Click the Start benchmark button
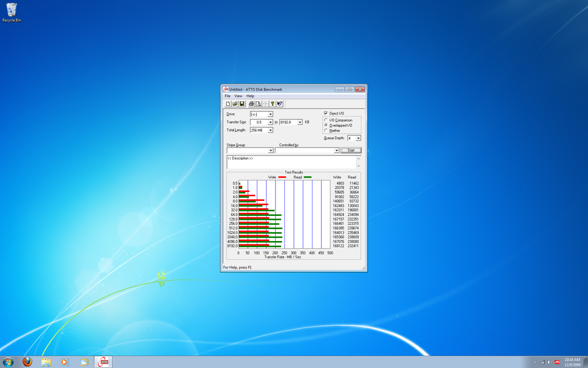Image resolution: width=588 pixels, height=368 pixels. 351,150
